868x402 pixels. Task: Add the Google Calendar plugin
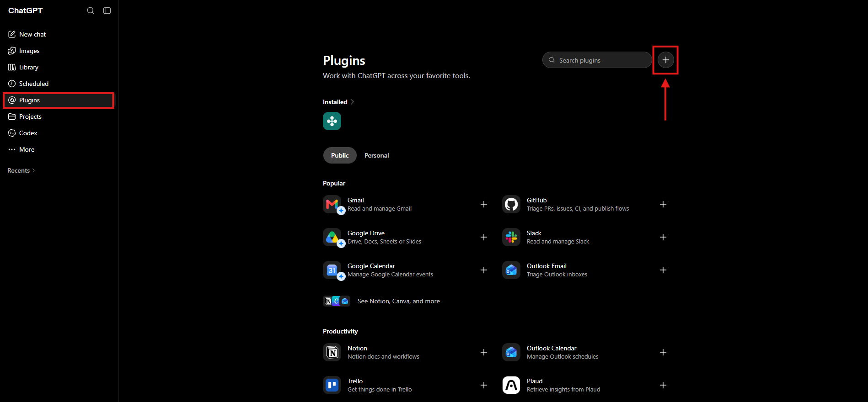pyautogui.click(x=484, y=270)
